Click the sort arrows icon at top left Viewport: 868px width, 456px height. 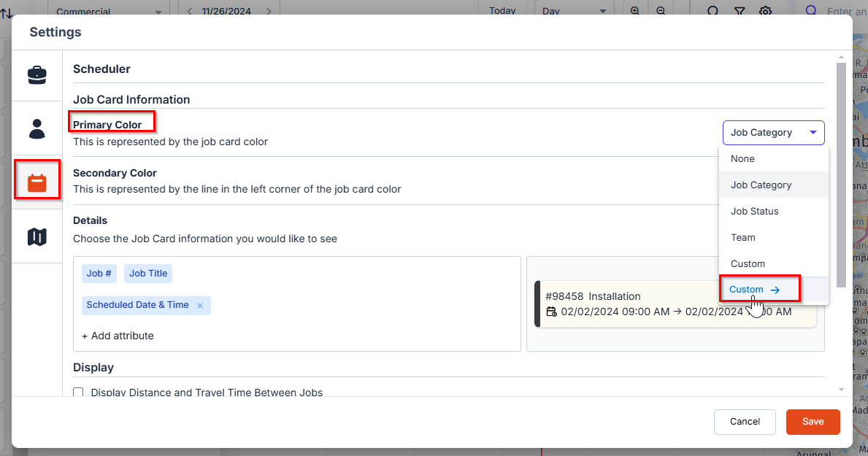point(7,12)
